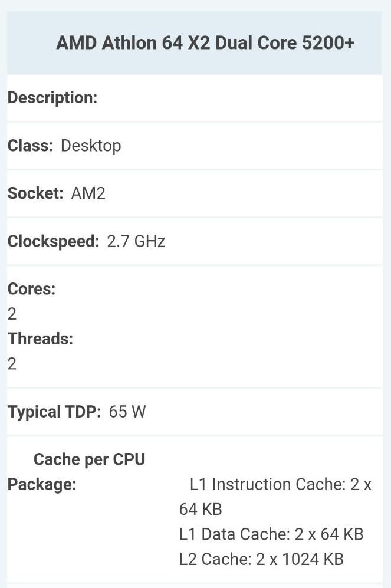Click the Socket label
This screenshot has height=588, width=391.
[x=35, y=193]
